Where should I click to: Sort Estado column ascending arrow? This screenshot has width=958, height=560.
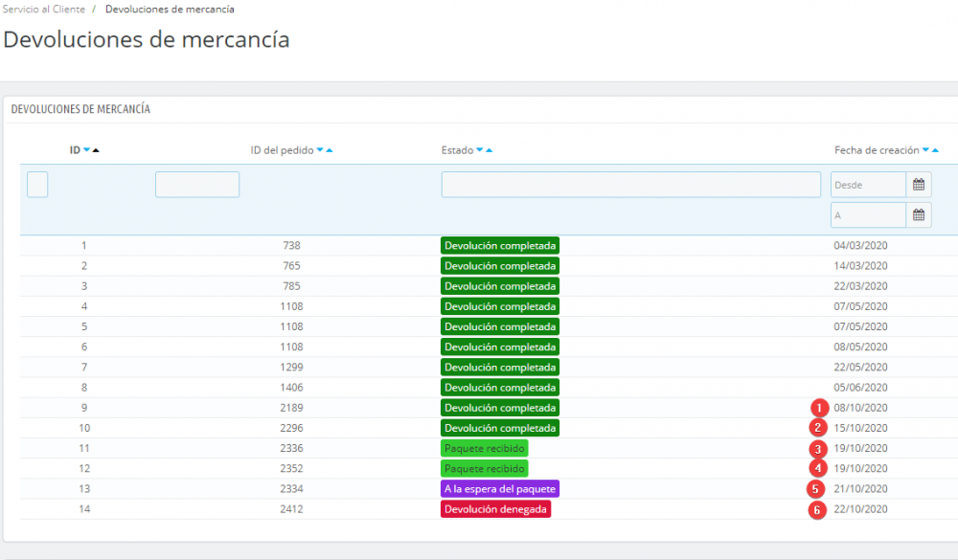[489, 150]
